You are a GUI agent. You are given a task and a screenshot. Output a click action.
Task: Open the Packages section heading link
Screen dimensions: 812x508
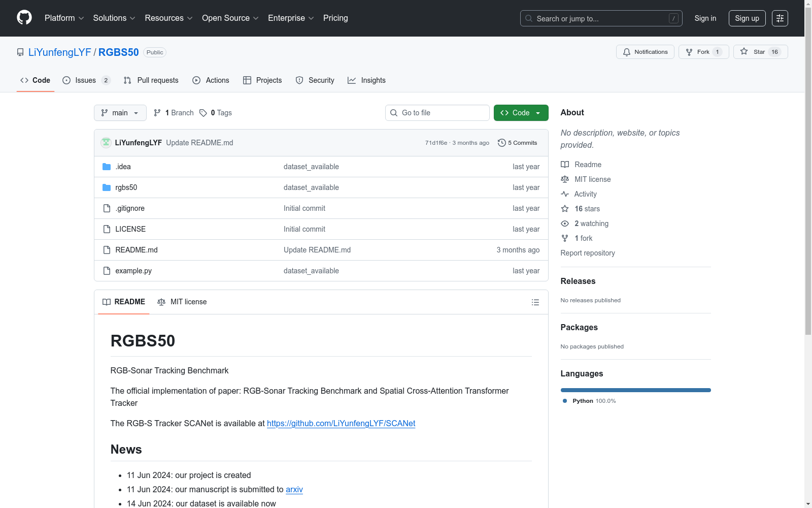tap(579, 327)
